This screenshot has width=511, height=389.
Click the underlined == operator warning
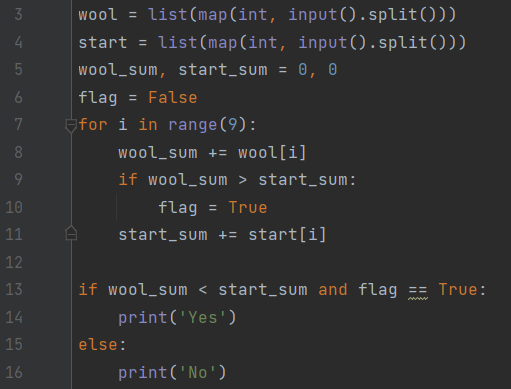(418, 291)
